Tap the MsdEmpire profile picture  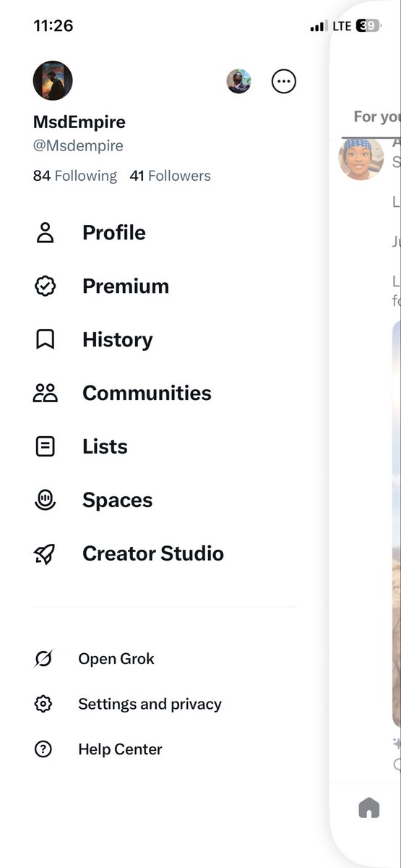(x=53, y=80)
